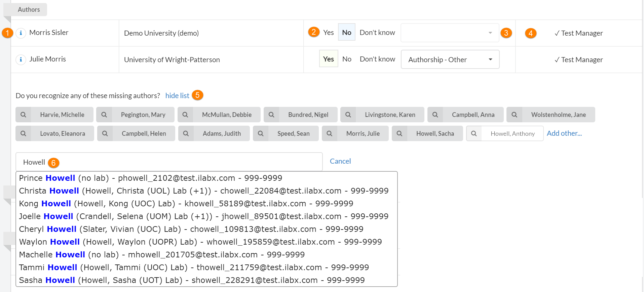Click magnifier icon on Wolstenholme, Jane chip
Image resolution: width=644 pixels, height=292 pixels.
[x=514, y=115]
